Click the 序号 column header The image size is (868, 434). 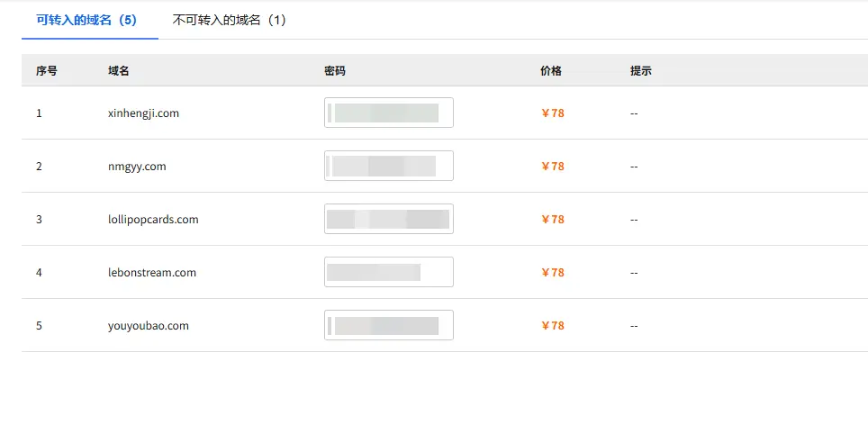pyautogui.click(x=47, y=71)
